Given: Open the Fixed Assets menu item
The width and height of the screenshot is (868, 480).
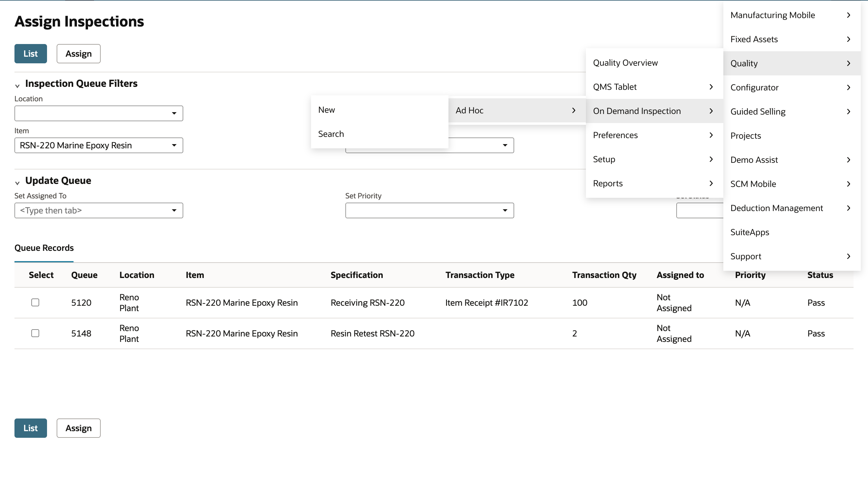Looking at the screenshot, I should (x=792, y=39).
